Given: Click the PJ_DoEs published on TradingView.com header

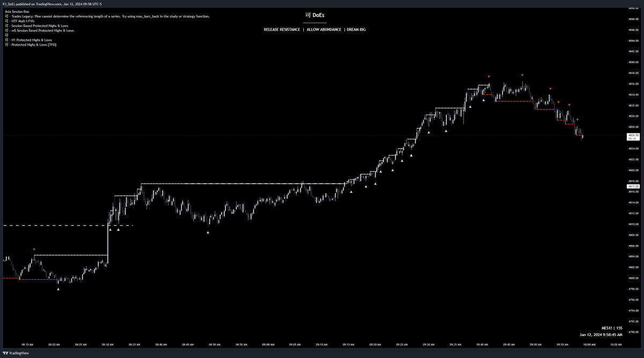Looking at the screenshot, I should [52, 4].
